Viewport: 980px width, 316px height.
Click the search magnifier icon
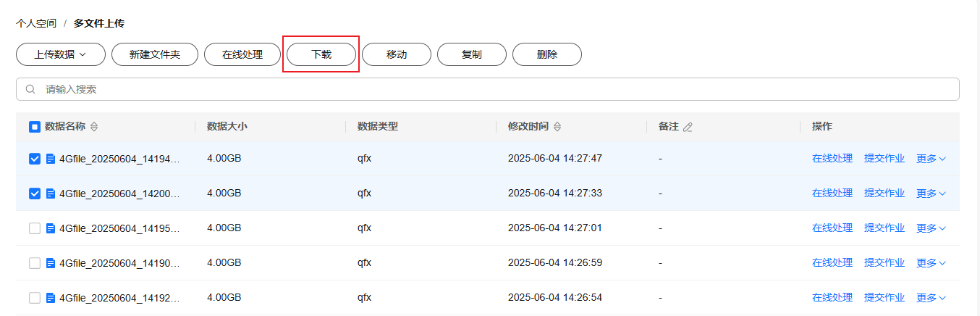tap(30, 89)
